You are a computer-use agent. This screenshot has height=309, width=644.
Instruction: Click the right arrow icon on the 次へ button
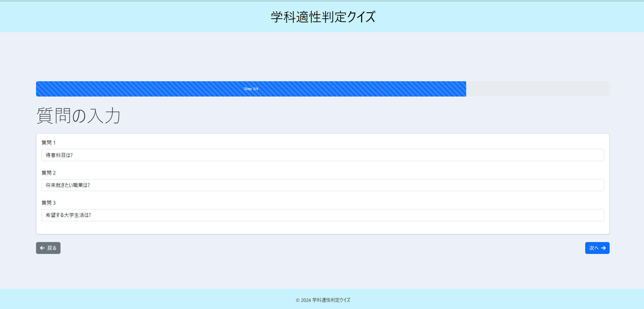pos(604,248)
